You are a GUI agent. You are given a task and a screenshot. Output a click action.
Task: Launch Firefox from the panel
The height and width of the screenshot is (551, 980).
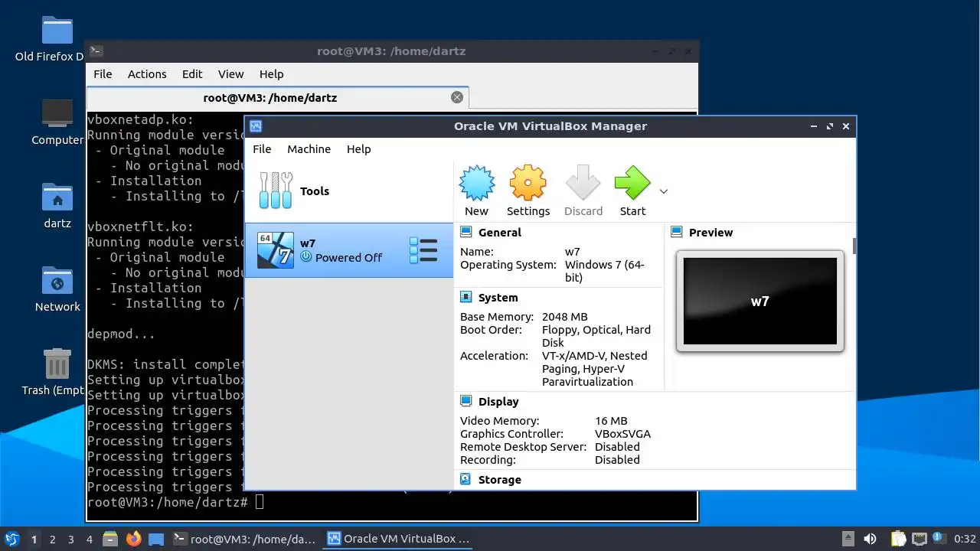coord(134,539)
